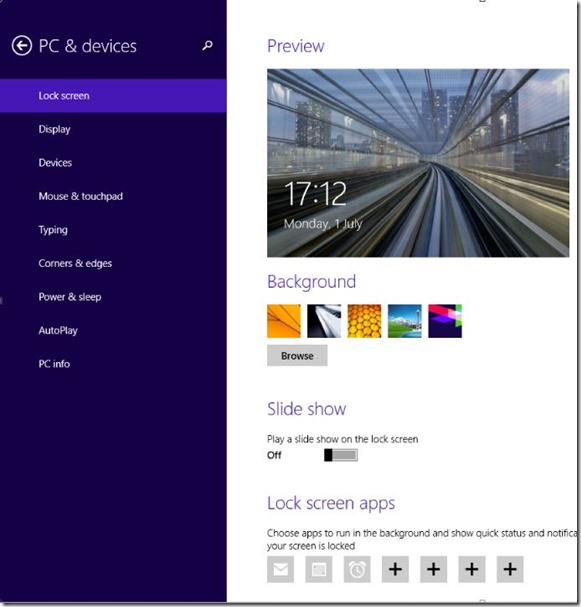Choose the orange lines background thumbnail
This screenshot has width=581, height=607.
coord(284,321)
